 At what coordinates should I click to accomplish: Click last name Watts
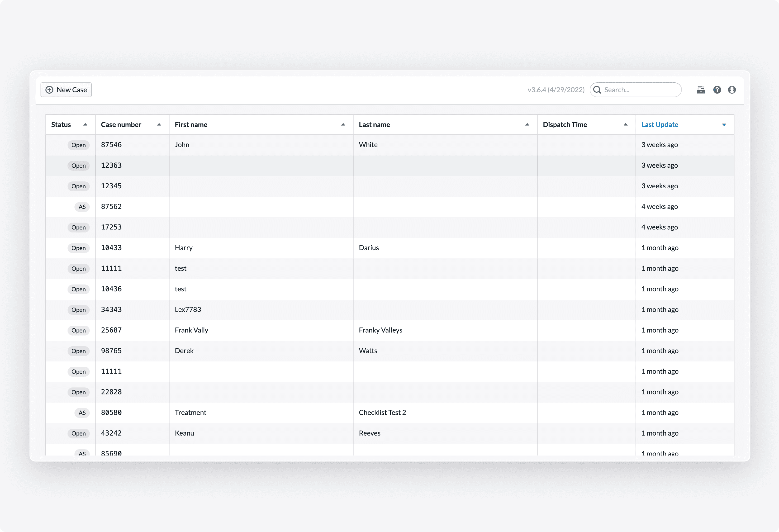click(368, 351)
